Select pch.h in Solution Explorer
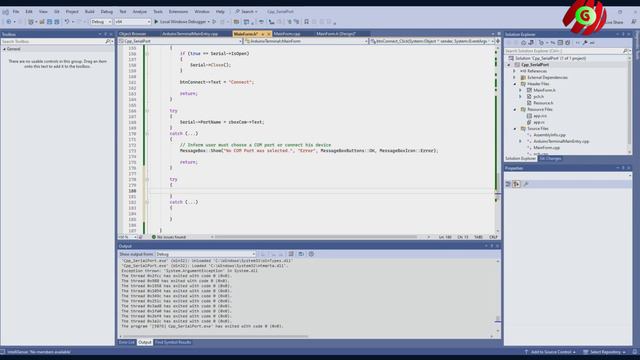 (538, 97)
